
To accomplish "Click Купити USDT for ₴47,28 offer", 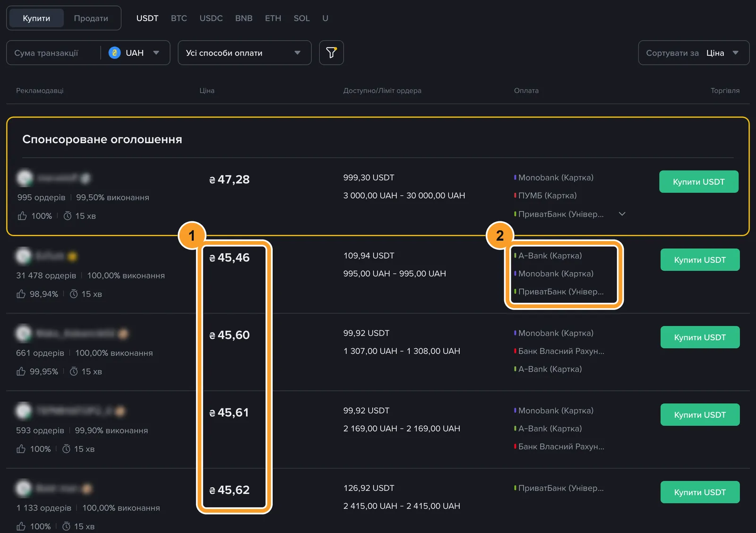I will [x=699, y=181].
